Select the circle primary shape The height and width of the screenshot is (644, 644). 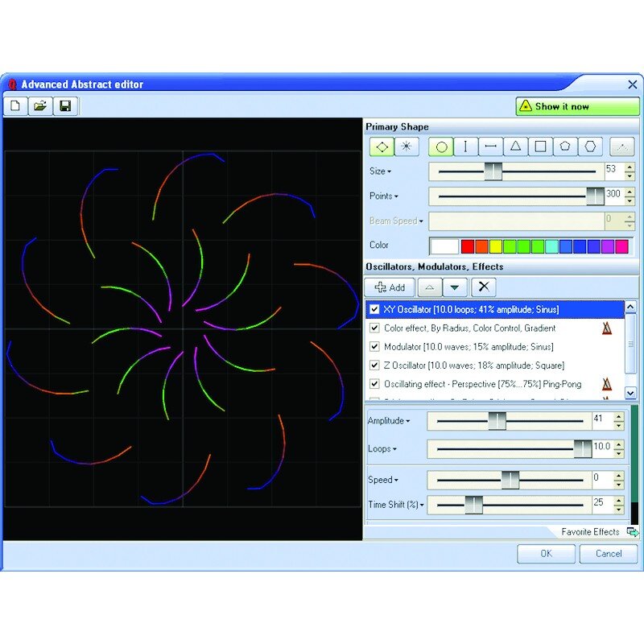pyautogui.click(x=441, y=147)
